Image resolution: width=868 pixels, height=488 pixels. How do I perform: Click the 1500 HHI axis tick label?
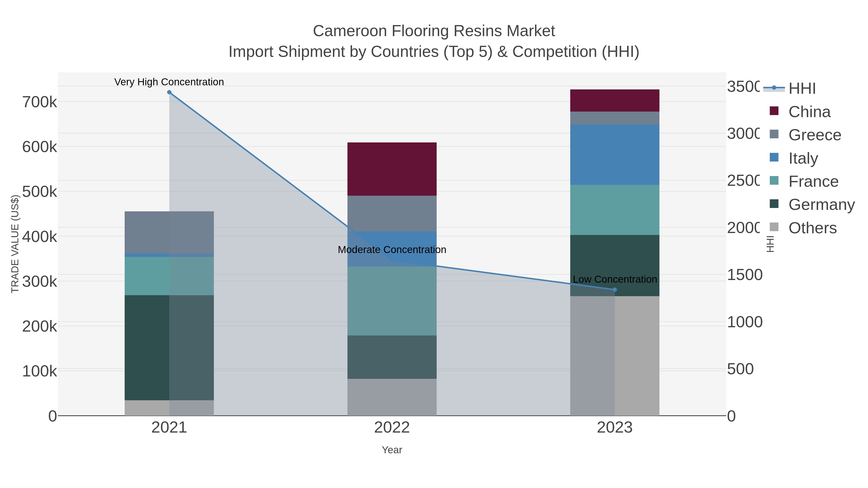point(745,275)
